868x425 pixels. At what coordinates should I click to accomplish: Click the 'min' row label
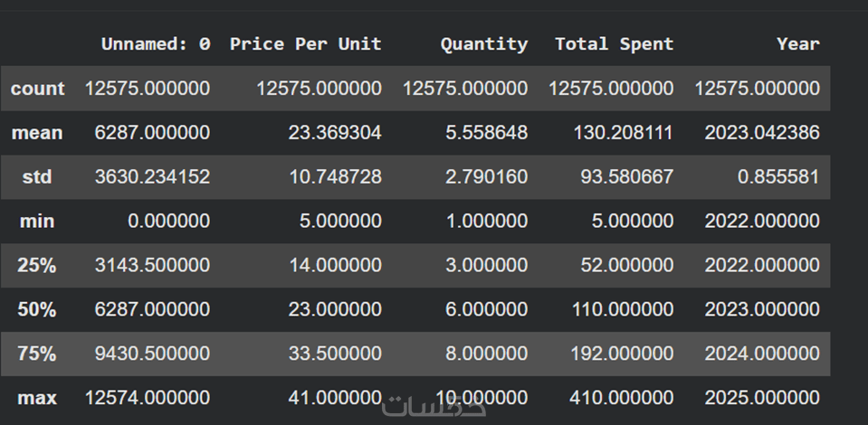37,222
